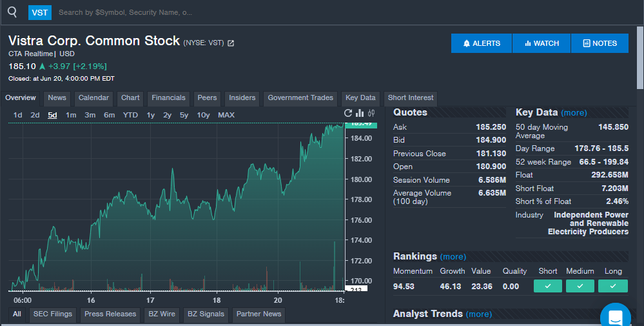Click the Long ranking checkmark badge
Screen dimensions: 644x326
[x=613, y=286]
